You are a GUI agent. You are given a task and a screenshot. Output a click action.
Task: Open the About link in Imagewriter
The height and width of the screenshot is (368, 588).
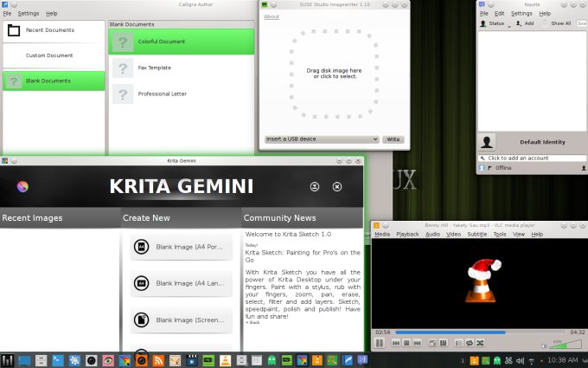[272, 16]
